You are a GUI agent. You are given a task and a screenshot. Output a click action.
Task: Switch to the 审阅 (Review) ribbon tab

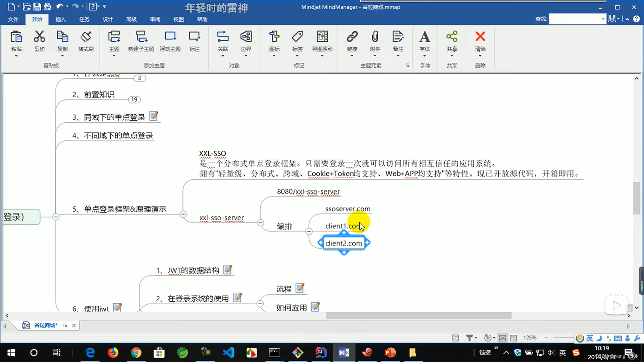[155, 19]
